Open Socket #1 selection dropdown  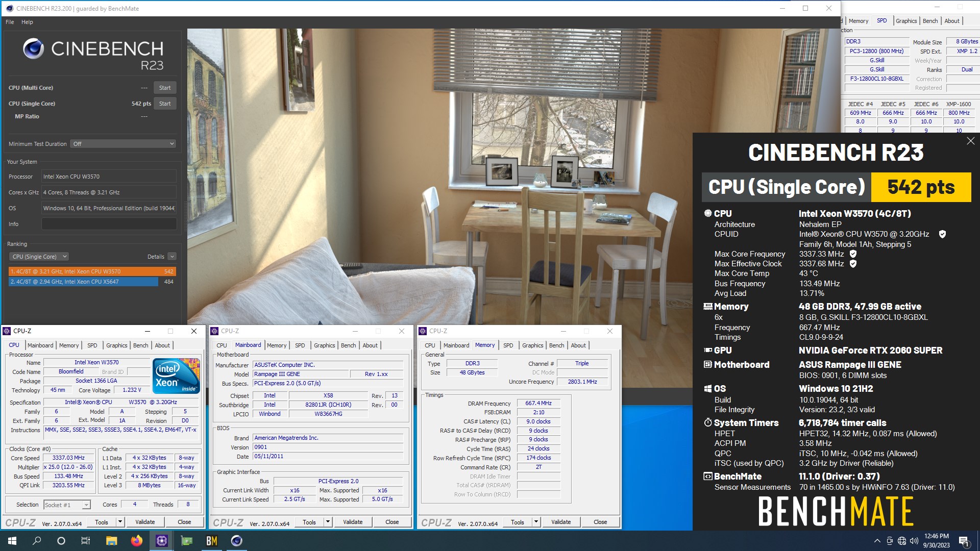pos(67,505)
